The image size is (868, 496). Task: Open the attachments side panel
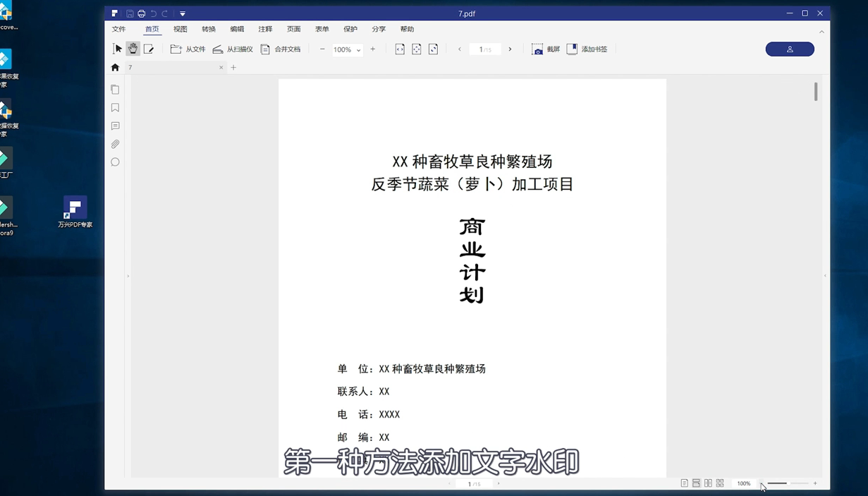coord(115,144)
